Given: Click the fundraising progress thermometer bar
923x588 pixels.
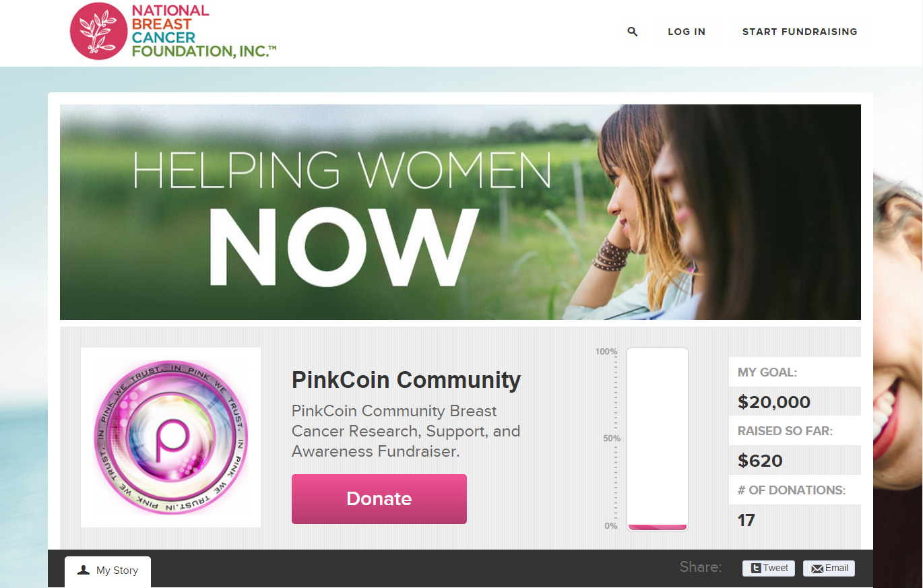Looking at the screenshot, I should [x=658, y=439].
